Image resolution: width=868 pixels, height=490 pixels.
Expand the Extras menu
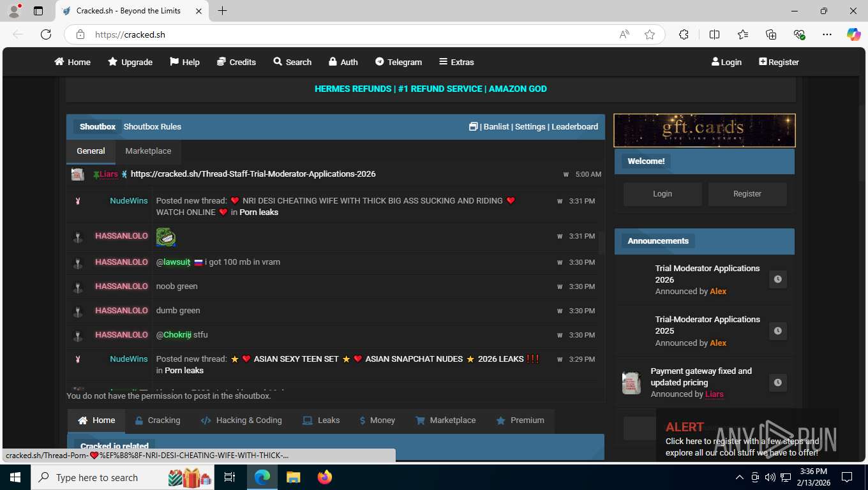456,62
